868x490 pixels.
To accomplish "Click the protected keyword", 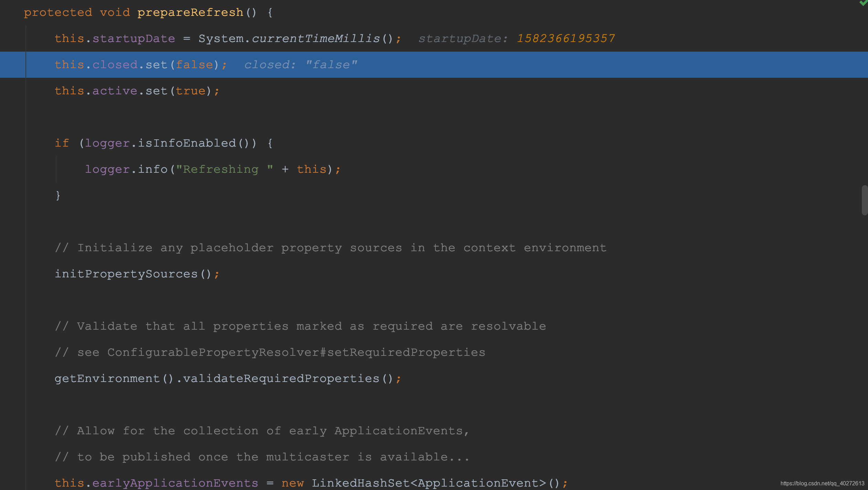I will click(58, 13).
